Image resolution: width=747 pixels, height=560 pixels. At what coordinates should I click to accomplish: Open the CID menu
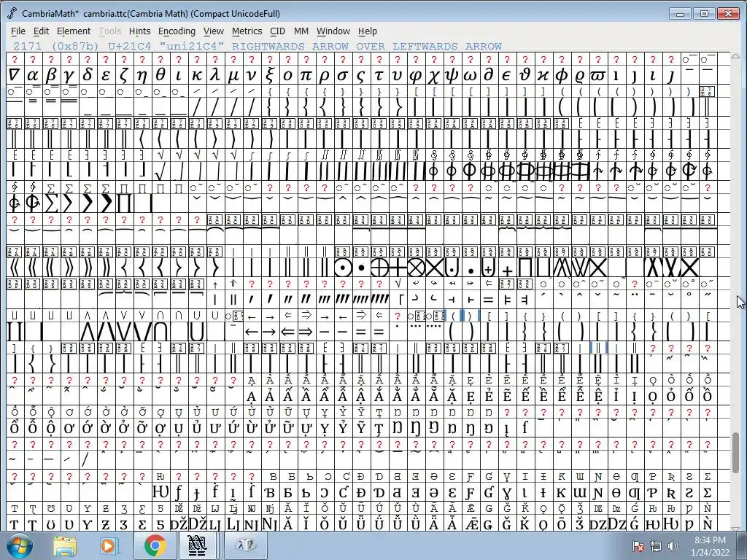[x=277, y=31]
